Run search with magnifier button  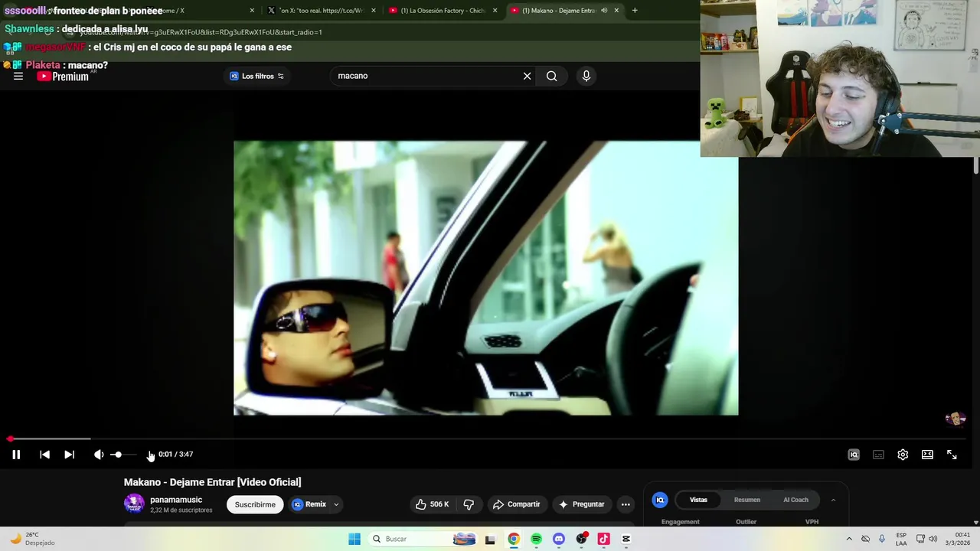coord(551,76)
